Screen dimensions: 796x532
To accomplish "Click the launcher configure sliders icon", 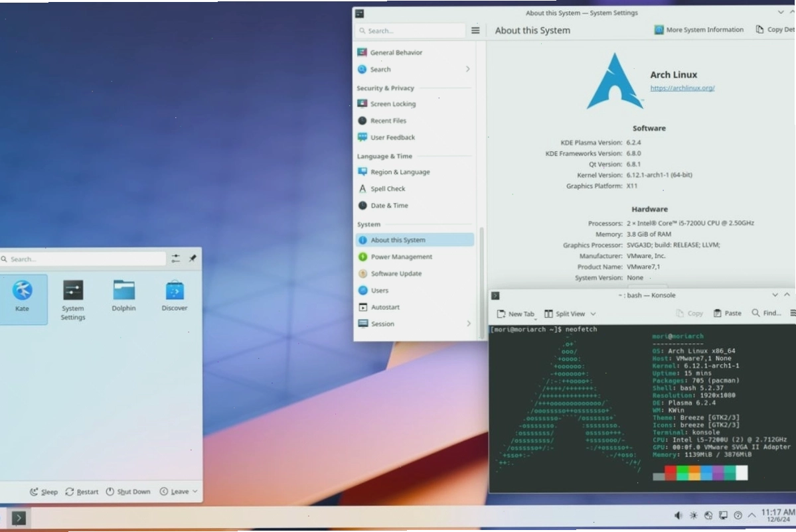I will 176,259.
